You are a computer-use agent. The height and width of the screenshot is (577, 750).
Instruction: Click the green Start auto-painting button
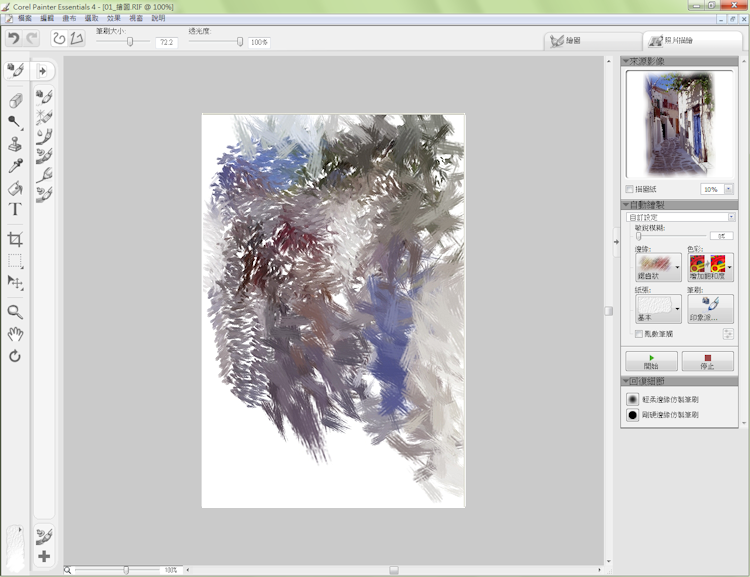[x=651, y=361]
